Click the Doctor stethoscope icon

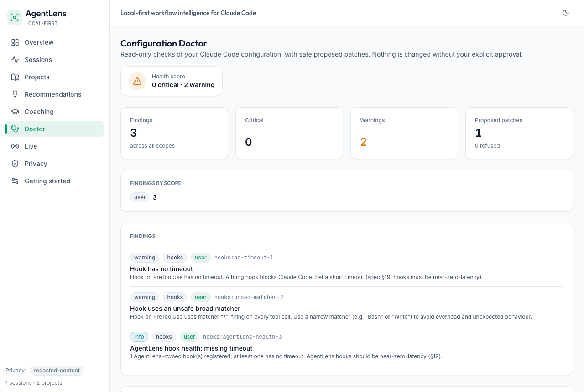(15, 129)
